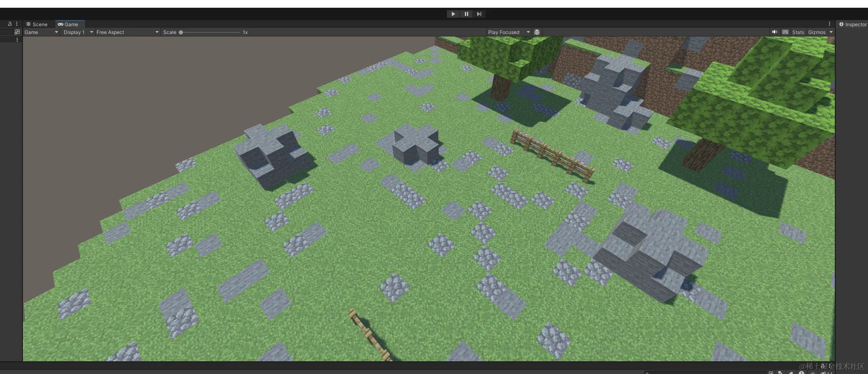This screenshot has width=868, height=374.
Task: Open the Free Aspect ratio dropdown
Action: (127, 32)
